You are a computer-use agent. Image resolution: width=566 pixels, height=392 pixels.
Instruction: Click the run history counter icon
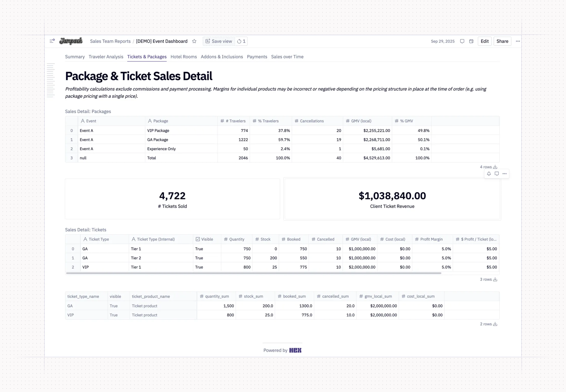(241, 41)
